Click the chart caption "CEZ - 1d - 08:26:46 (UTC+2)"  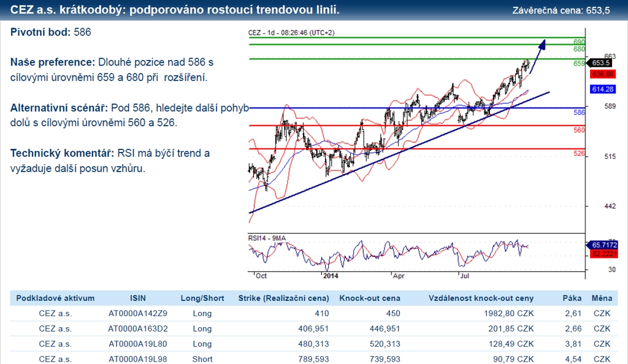pyautogui.click(x=291, y=33)
